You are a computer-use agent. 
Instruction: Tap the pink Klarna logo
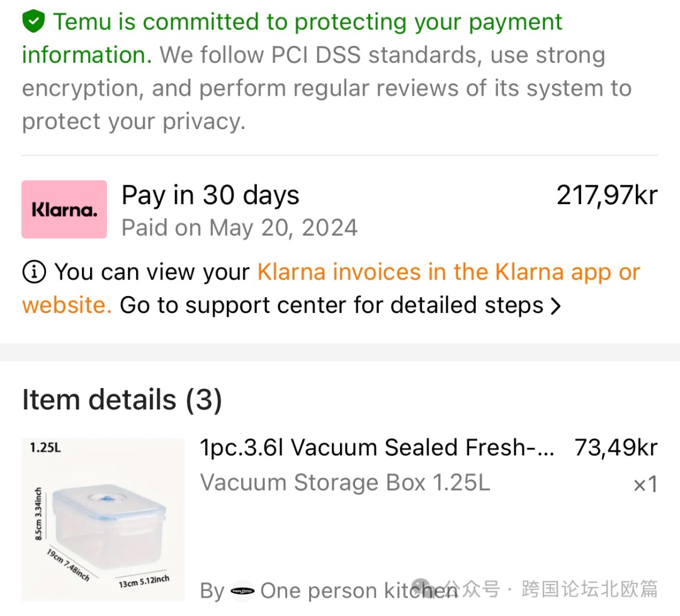(64, 209)
